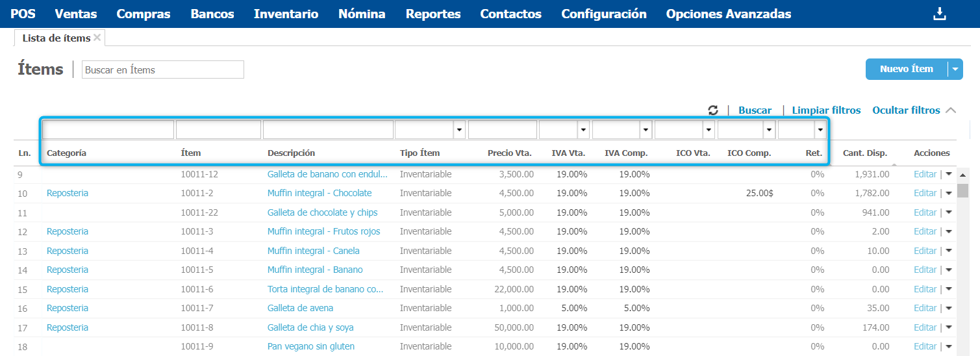This screenshot has width=980, height=356.
Task: Click the Nuevo Ítem button
Action: (906, 69)
